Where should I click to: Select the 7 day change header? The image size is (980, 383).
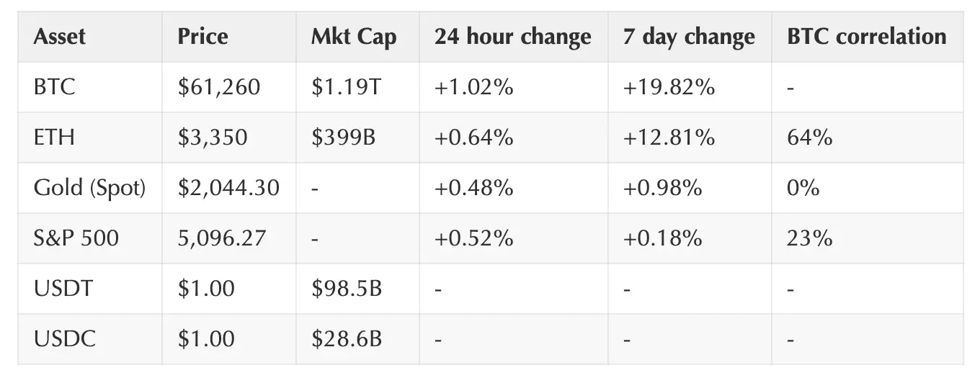[689, 37]
